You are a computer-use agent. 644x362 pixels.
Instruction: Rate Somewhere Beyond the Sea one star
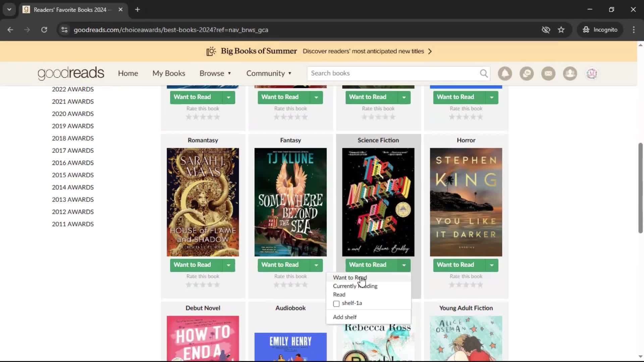point(276,285)
